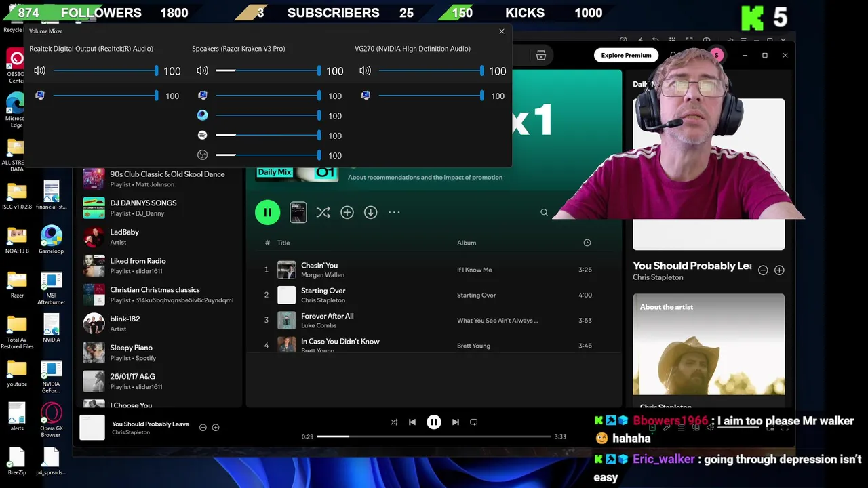Open the browse icon in Spotify search bar

click(541, 55)
